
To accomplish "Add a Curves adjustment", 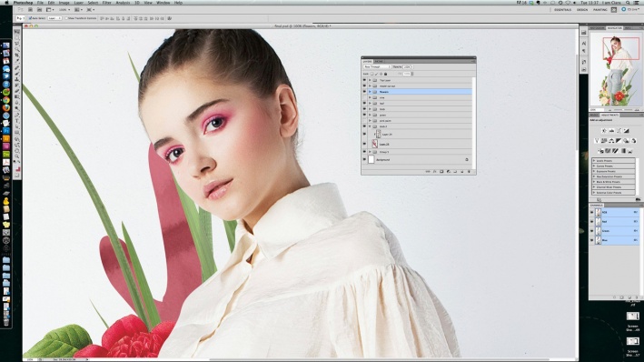I will tap(619, 131).
